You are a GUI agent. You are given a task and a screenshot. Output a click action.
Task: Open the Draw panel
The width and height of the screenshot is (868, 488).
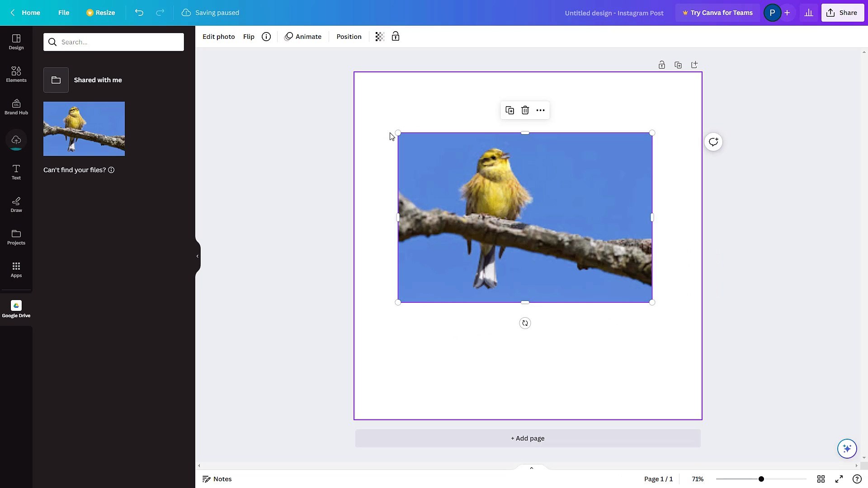point(16,204)
